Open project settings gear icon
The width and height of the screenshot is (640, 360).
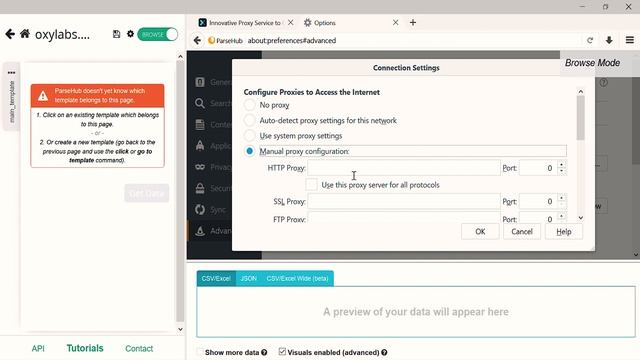point(130,34)
